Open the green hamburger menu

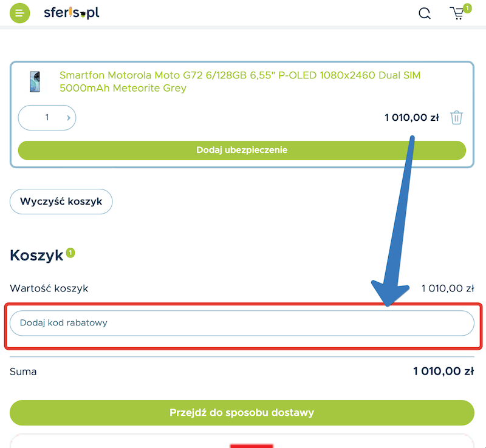click(x=19, y=13)
